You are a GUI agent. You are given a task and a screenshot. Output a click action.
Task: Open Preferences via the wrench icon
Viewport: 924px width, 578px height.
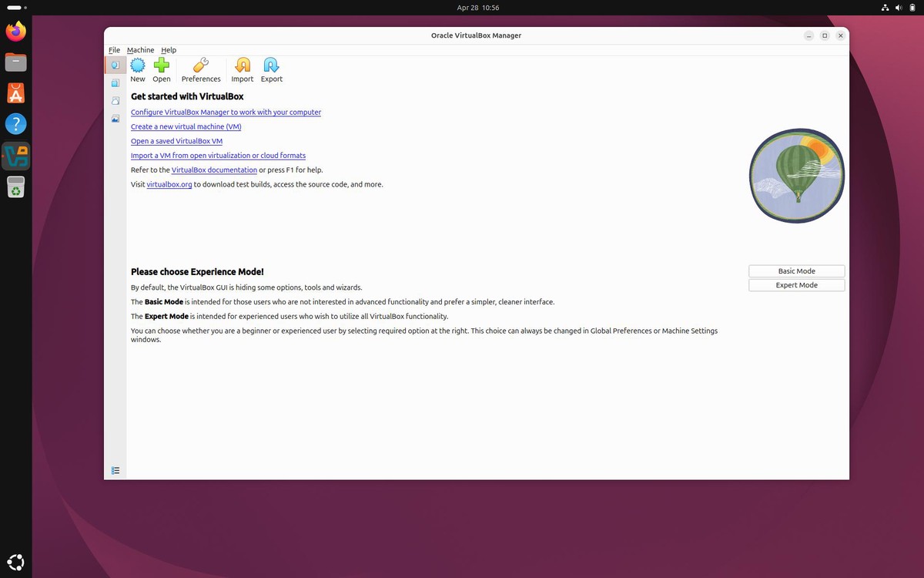tap(201, 66)
